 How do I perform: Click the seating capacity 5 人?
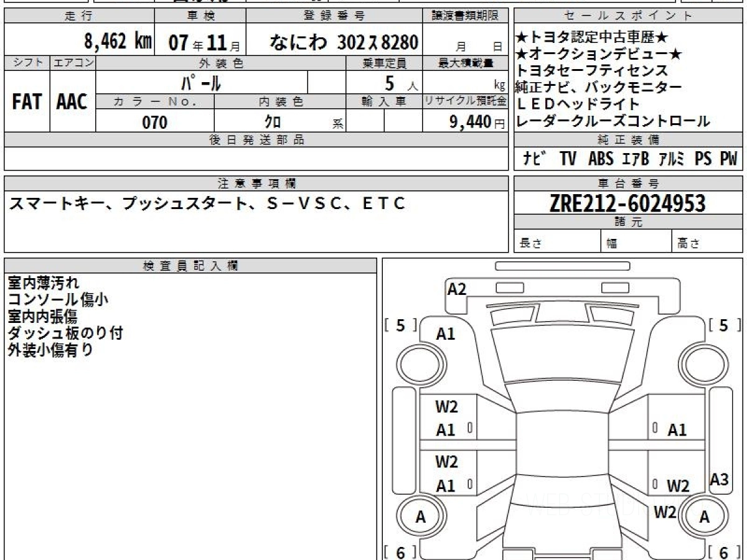tap(402, 83)
